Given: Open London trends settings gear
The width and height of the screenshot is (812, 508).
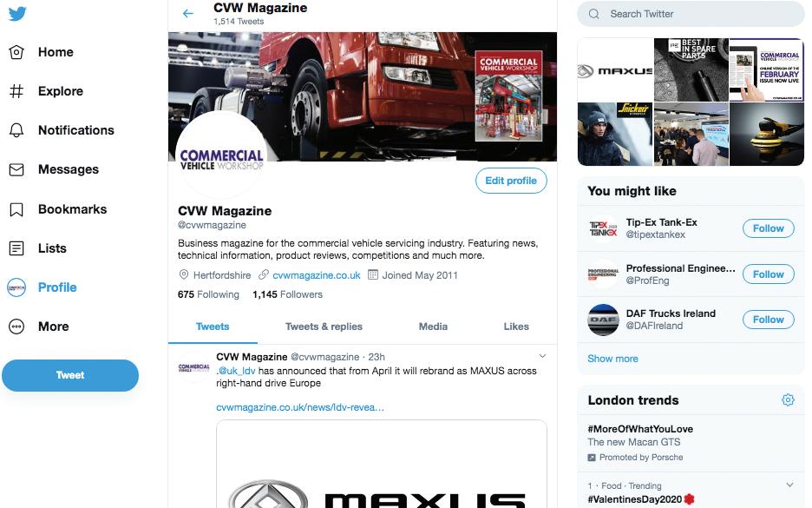Looking at the screenshot, I should [789, 399].
